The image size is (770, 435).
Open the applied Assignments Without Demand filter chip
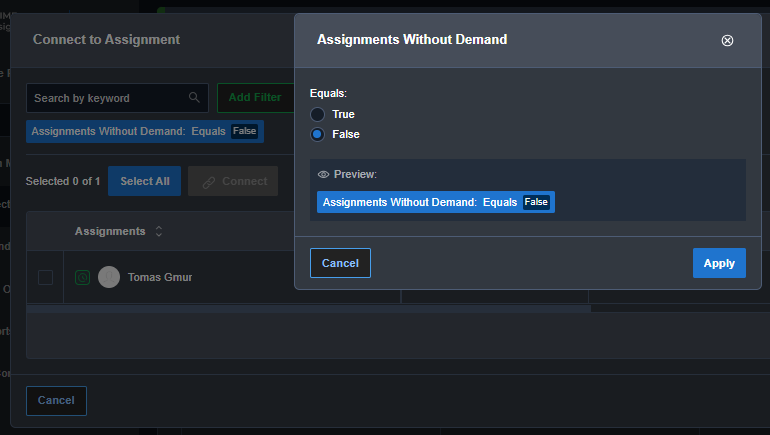pos(144,131)
